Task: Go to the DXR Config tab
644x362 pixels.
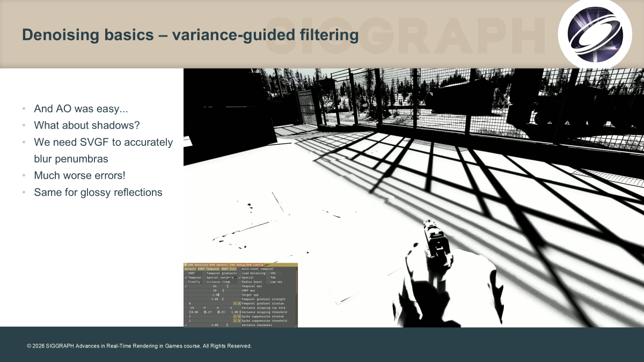Action: tap(254, 265)
